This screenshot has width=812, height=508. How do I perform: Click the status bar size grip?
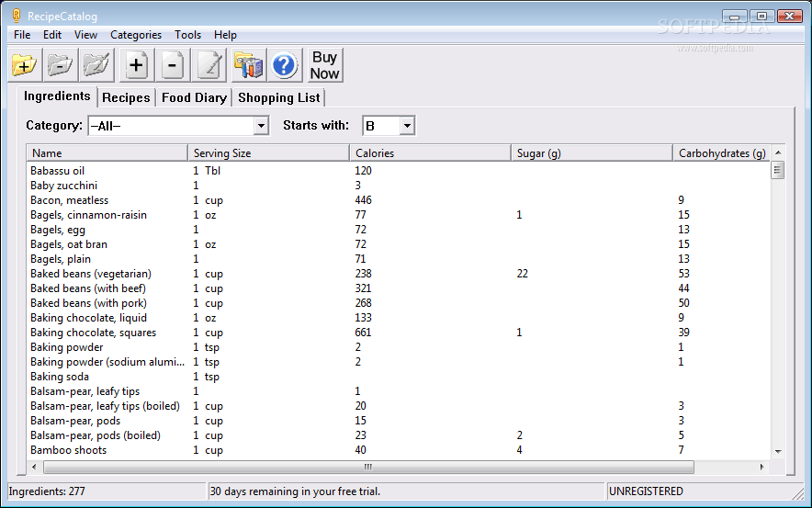797,493
